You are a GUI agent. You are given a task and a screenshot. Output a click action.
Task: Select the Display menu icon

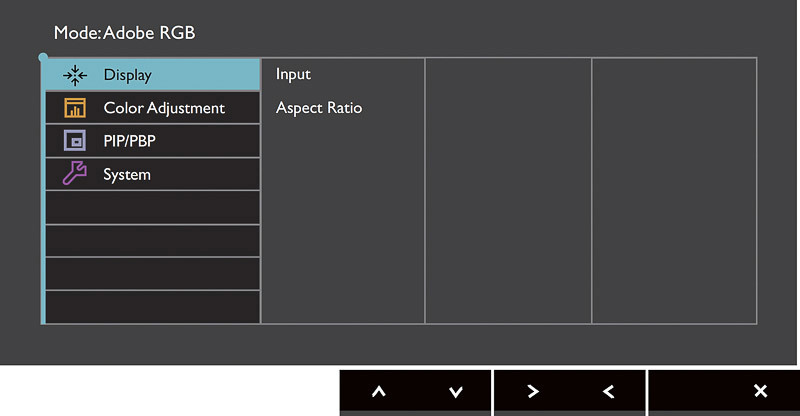(75, 75)
